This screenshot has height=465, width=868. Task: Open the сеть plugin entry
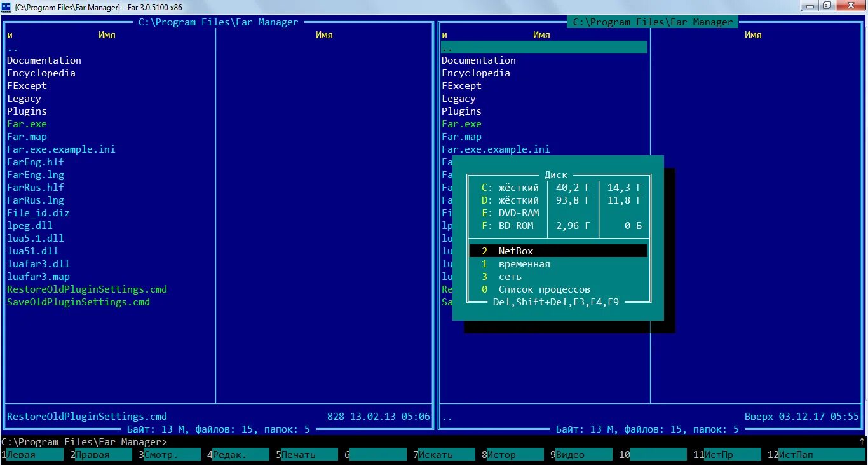[558, 277]
